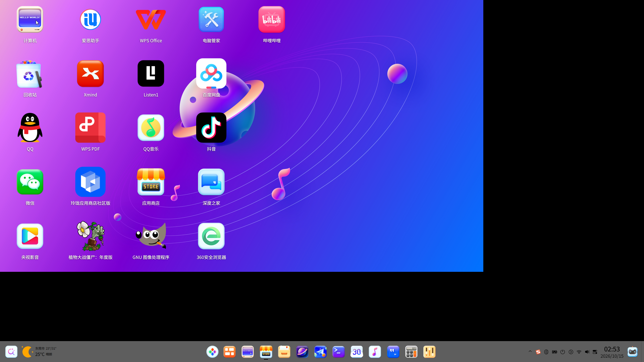Open the multitasking view in dock
Image resolution: width=644 pixels, height=362 pixels.
[229, 352]
